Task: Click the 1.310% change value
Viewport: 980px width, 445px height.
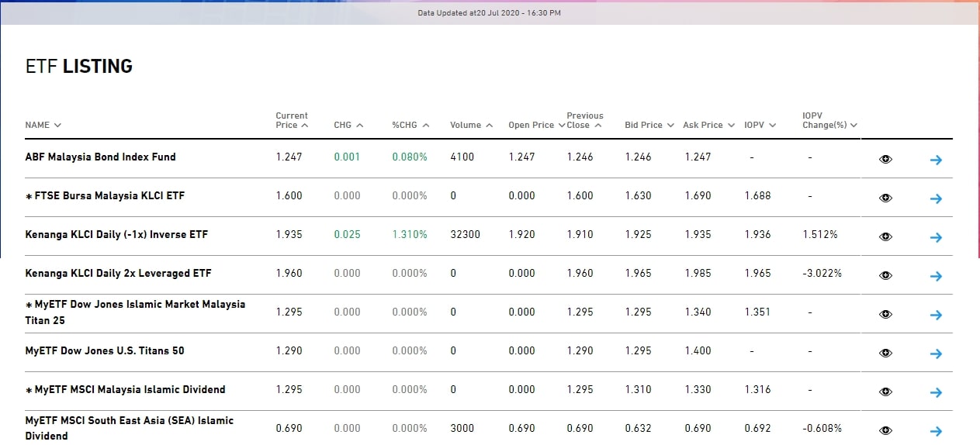Action: (410, 234)
